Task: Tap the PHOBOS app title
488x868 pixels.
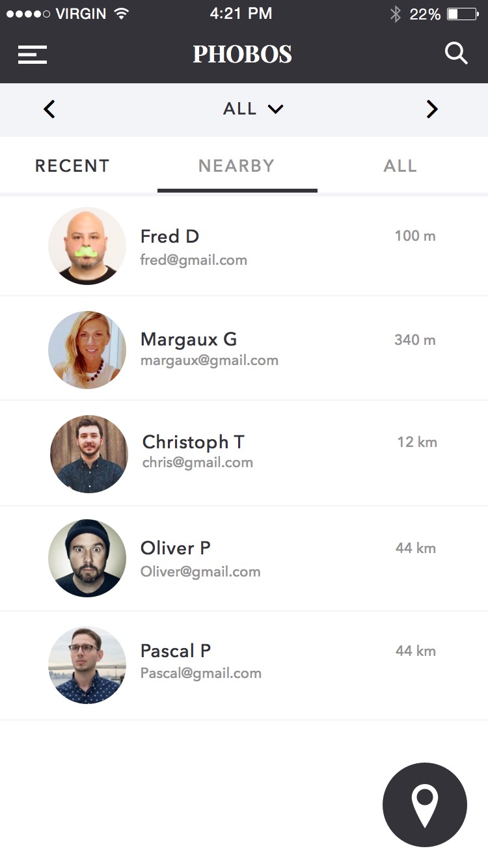Action: [x=243, y=54]
